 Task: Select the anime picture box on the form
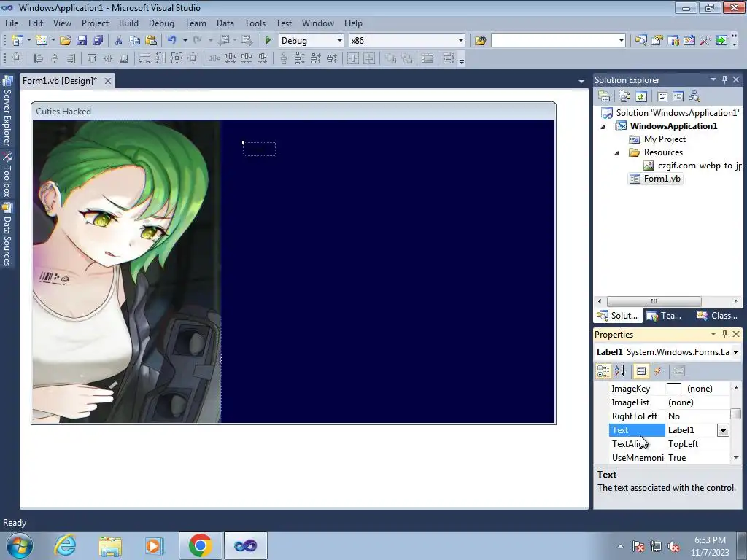tap(127, 271)
